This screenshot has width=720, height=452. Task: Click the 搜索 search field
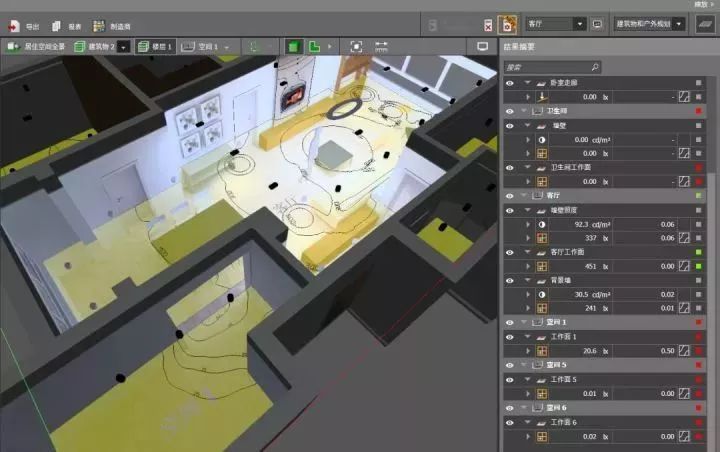tap(552, 67)
